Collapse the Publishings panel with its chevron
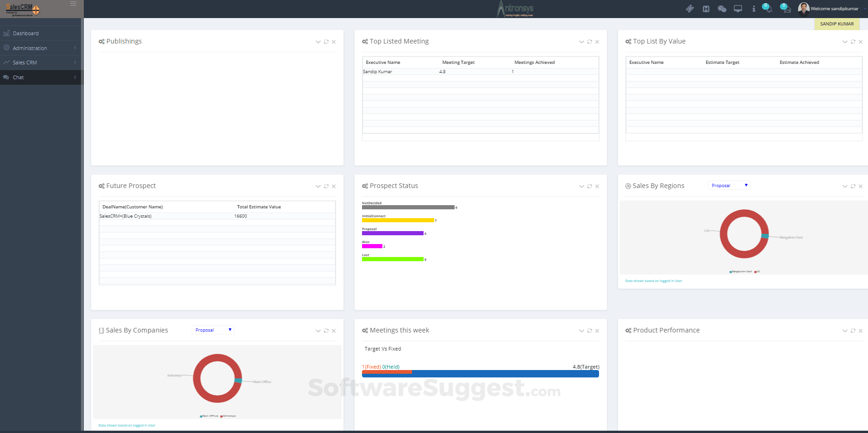Image resolution: width=868 pixels, height=433 pixels. (318, 42)
